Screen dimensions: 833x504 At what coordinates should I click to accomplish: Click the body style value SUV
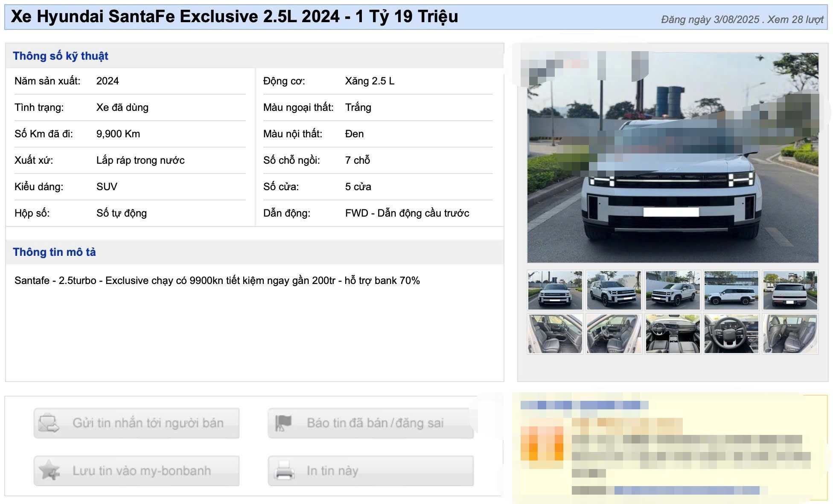107,187
